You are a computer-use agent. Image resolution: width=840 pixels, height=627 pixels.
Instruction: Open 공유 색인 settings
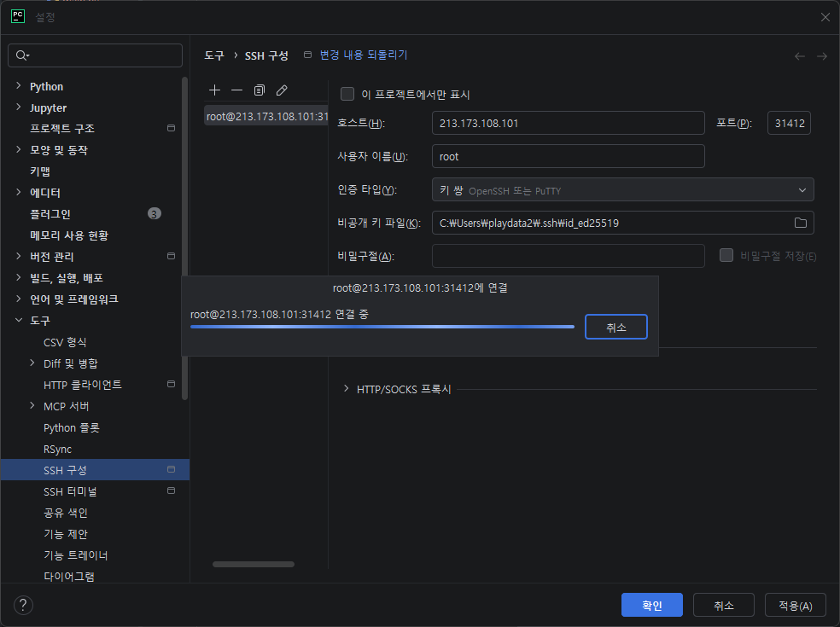(x=66, y=513)
